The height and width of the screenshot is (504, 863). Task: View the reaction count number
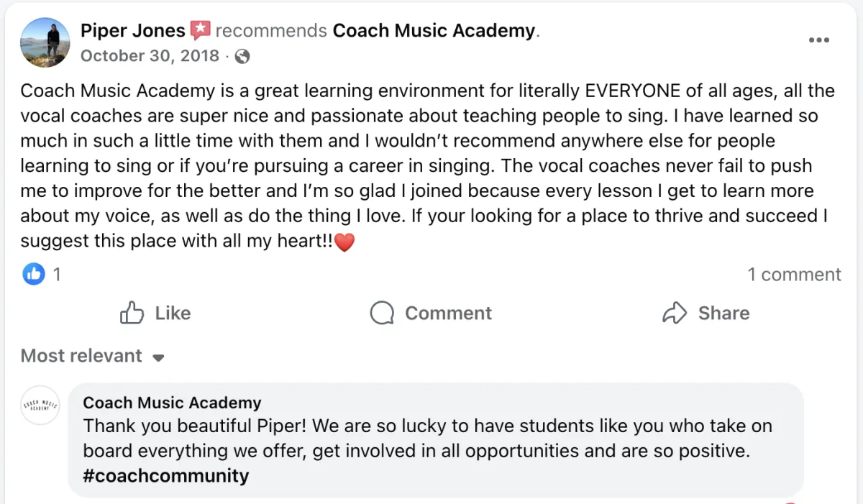pos(57,274)
